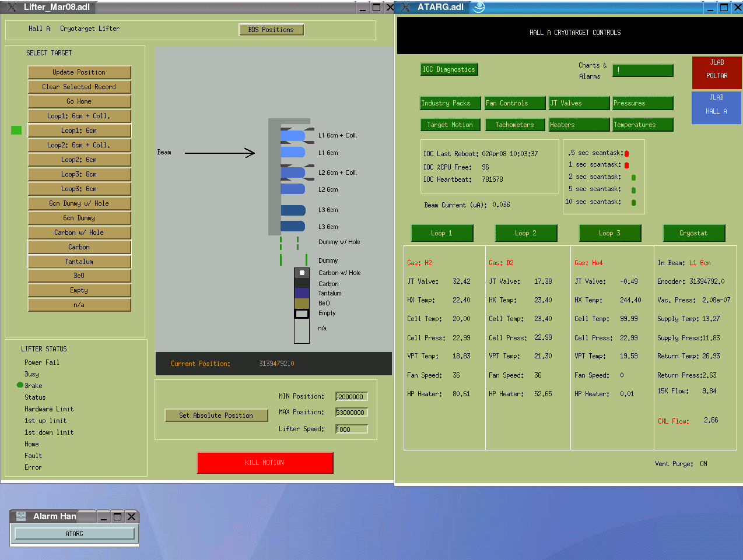Open Industry Packs menu
Screen dimensions: 743x560
point(450,103)
